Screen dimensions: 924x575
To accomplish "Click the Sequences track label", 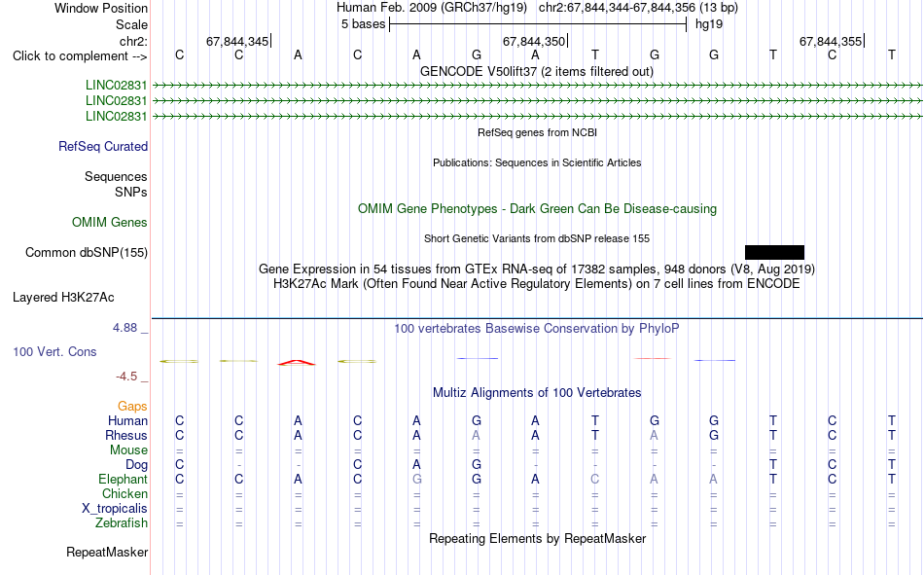I will click(x=116, y=176).
